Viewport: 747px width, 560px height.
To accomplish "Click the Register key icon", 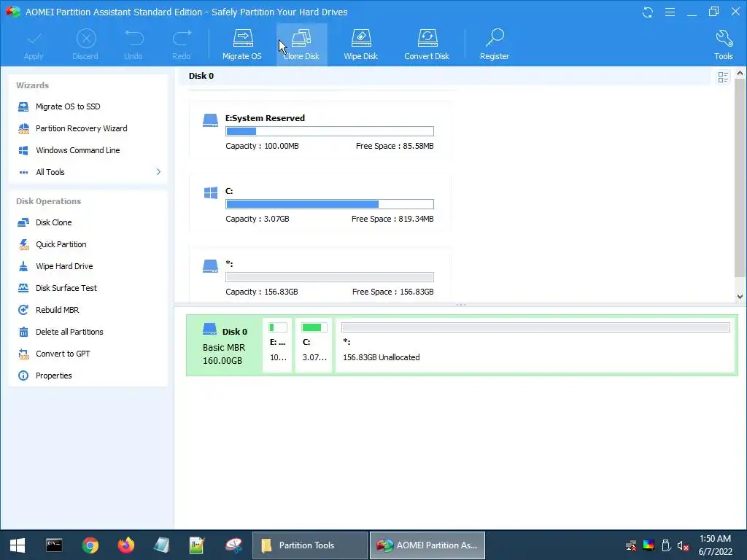I will (x=495, y=38).
